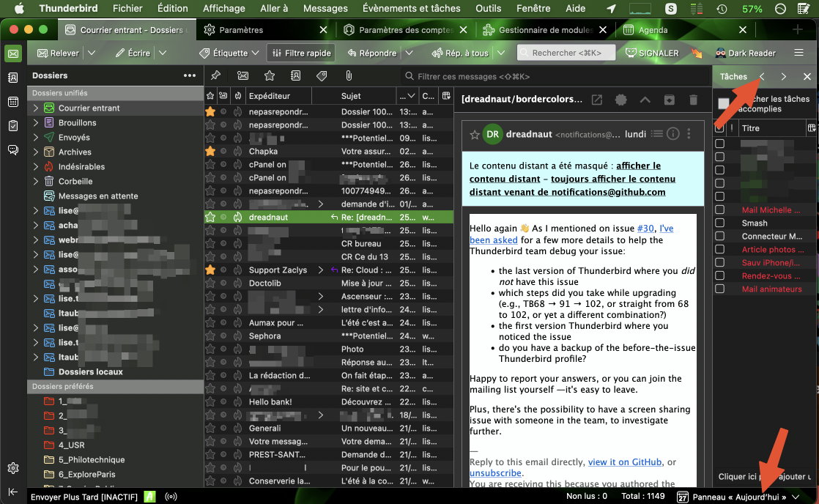Check off the Smash task
The image size is (819, 504).
719,223
